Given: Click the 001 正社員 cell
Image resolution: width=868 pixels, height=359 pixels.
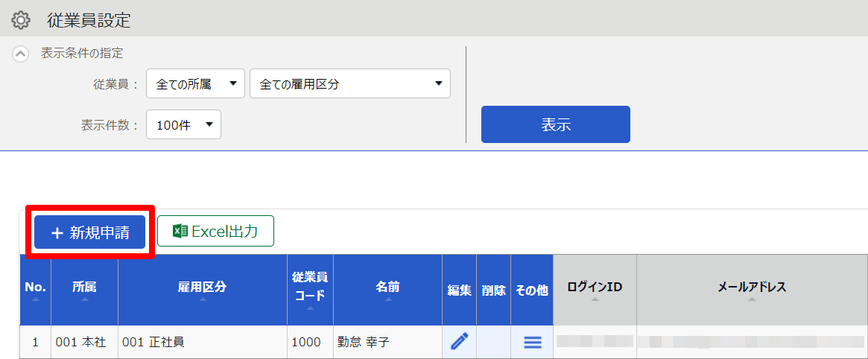Looking at the screenshot, I should (x=203, y=343).
